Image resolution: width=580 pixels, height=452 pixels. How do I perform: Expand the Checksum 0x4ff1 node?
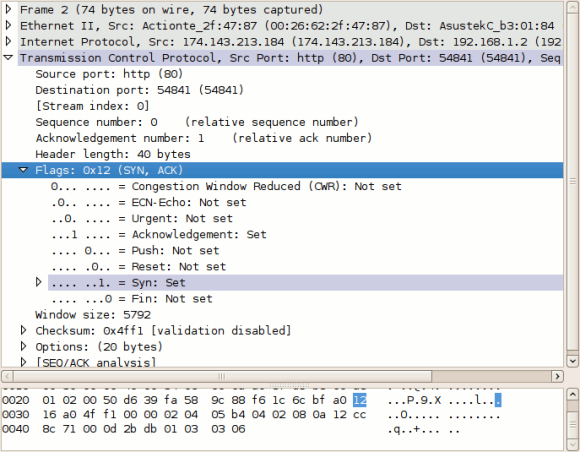(23, 330)
